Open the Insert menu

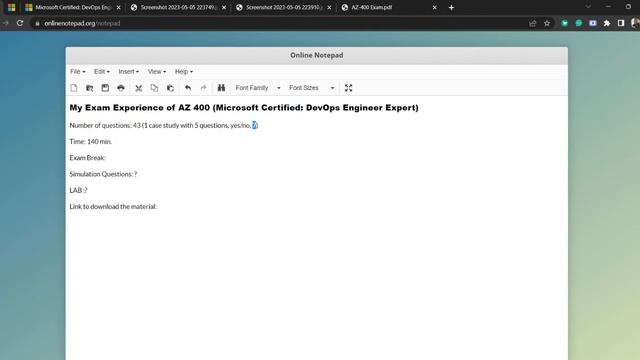129,71
